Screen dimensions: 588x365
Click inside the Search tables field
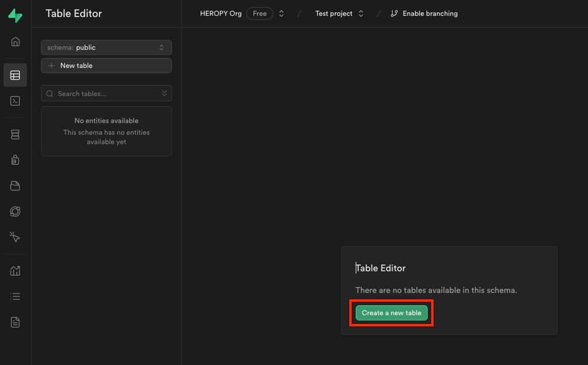[x=94, y=93]
